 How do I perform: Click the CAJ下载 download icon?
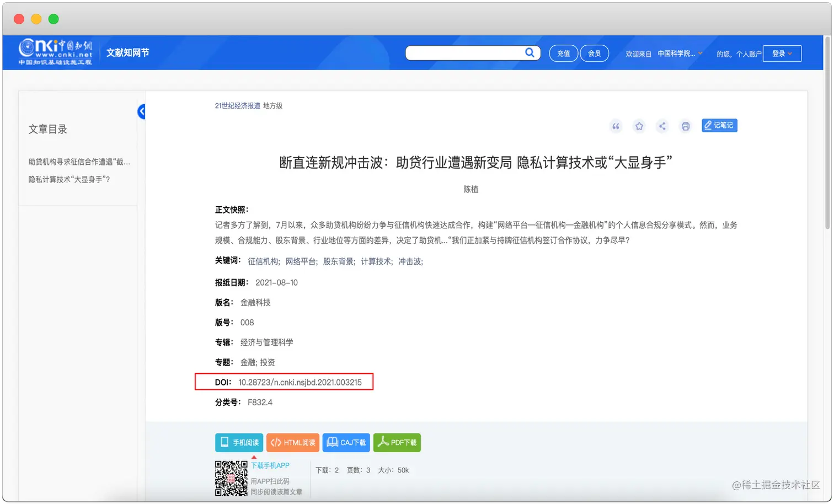click(346, 442)
